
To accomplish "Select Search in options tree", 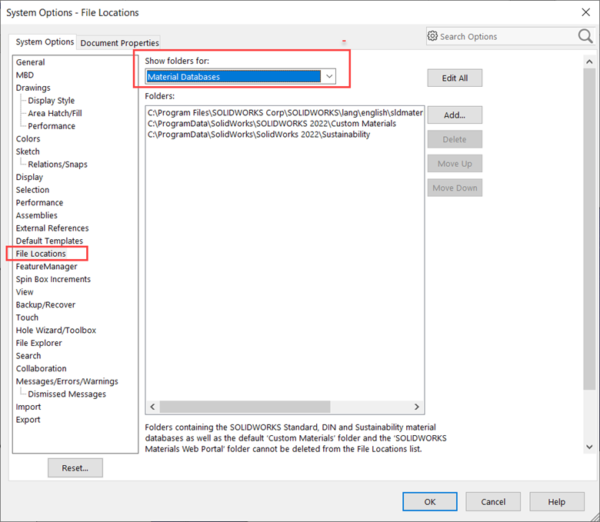I will point(28,356).
